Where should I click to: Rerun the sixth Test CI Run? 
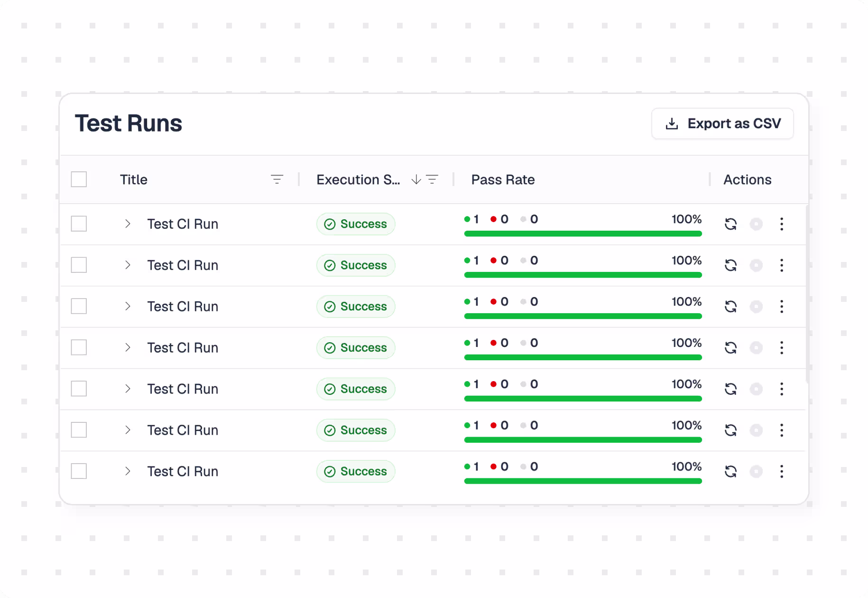730,430
